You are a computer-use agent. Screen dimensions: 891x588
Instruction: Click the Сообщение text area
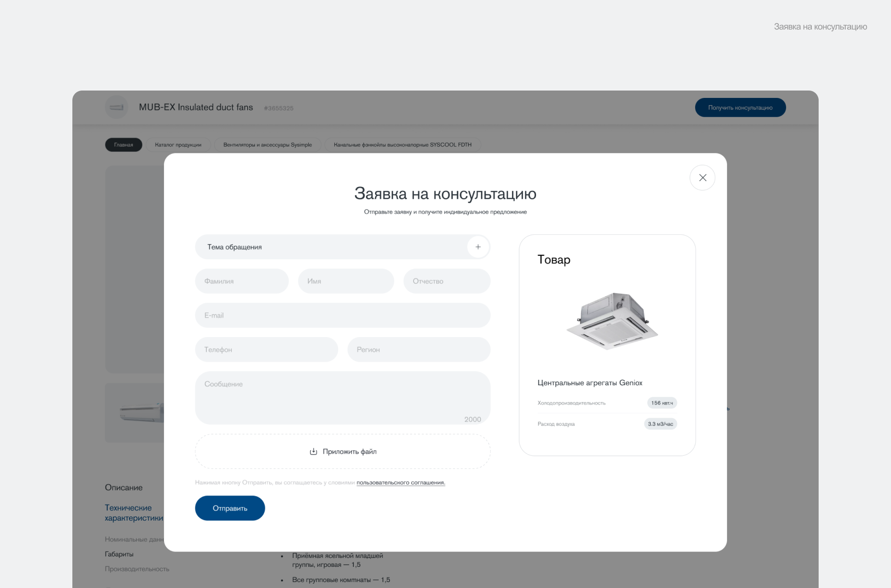click(x=343, y=398)
